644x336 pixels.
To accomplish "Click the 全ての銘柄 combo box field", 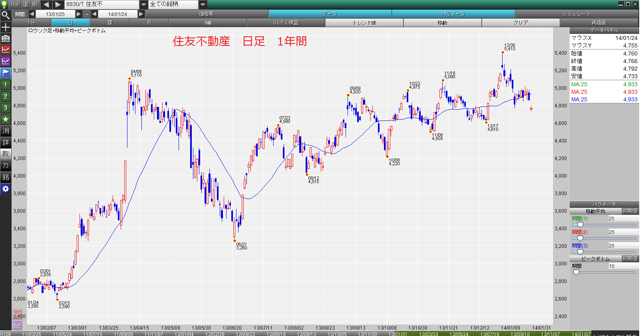I will tap(174, 4).
